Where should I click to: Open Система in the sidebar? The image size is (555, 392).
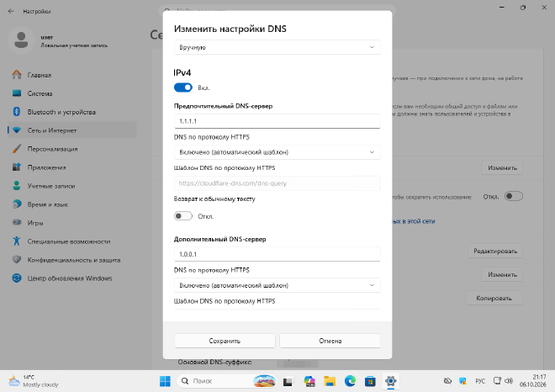(x=71, y=93)
